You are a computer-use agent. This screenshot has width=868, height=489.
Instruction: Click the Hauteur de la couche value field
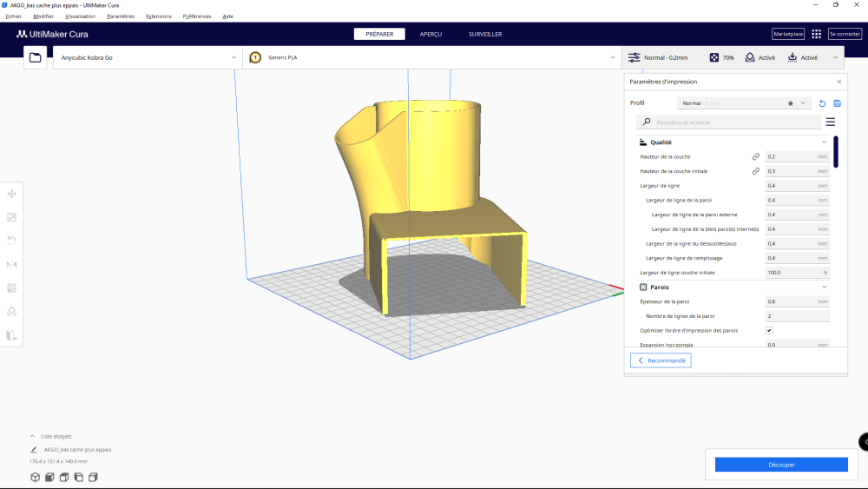(x=797, y=156)
